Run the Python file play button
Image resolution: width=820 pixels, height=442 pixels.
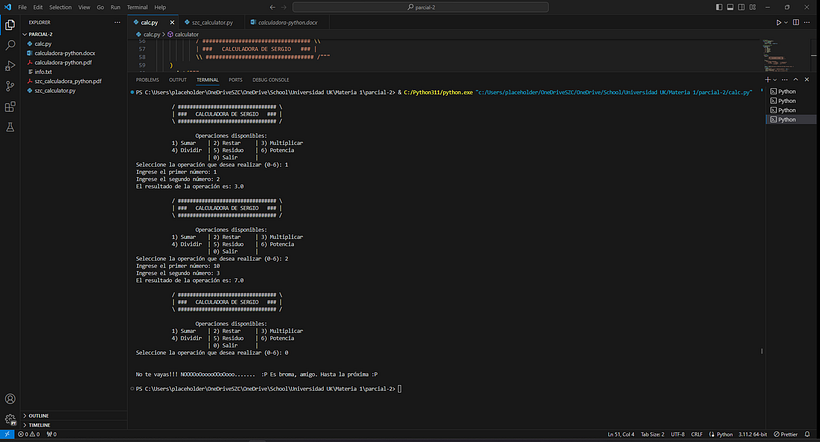click(778, 22)
